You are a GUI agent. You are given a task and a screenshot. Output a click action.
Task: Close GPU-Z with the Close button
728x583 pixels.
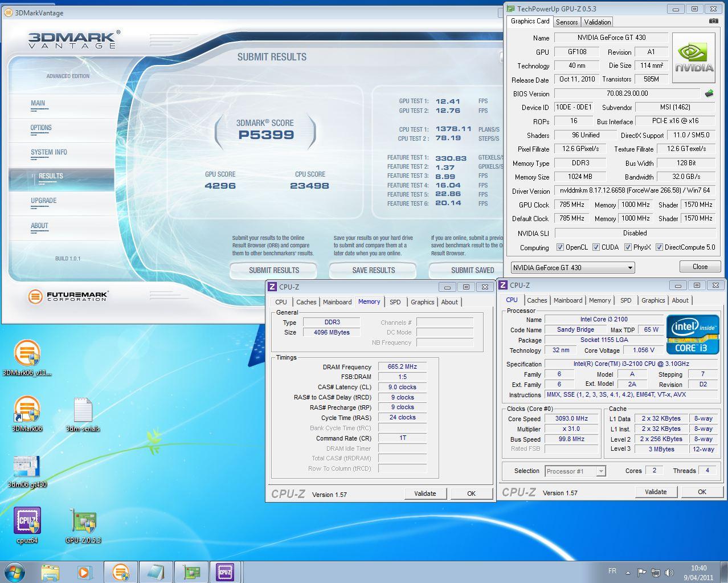pos(700,267)
